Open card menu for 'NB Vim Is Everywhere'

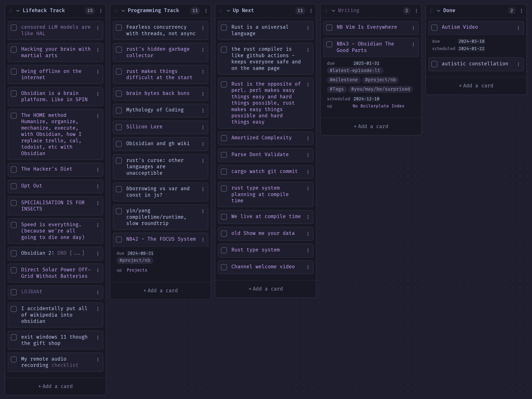[414, 28]
